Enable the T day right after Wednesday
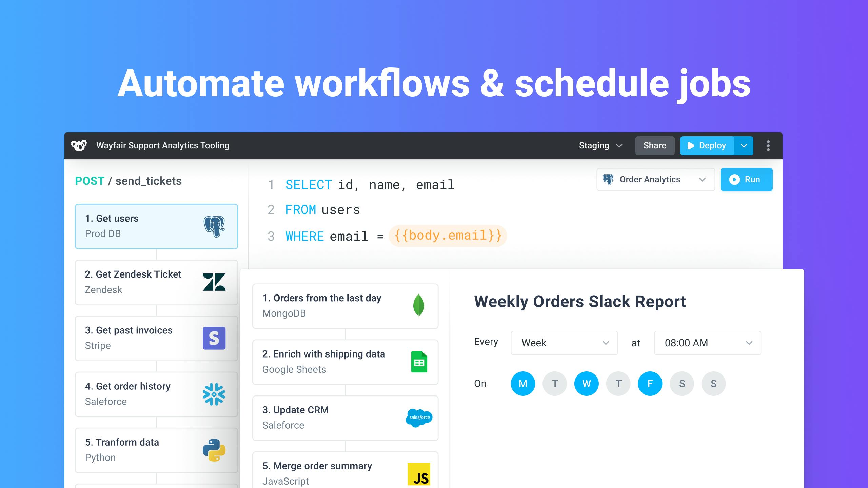This screenshot has width=868, height=488. coord(618,384)
